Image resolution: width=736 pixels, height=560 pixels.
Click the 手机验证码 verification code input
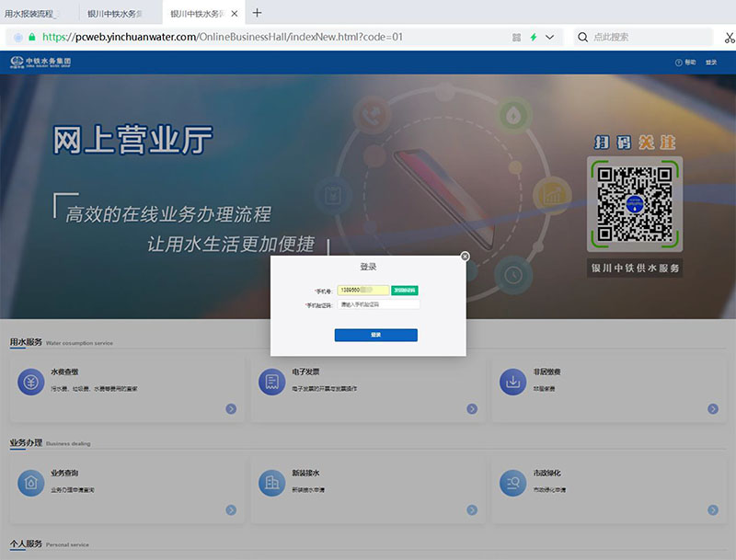(x=378, y=304)
